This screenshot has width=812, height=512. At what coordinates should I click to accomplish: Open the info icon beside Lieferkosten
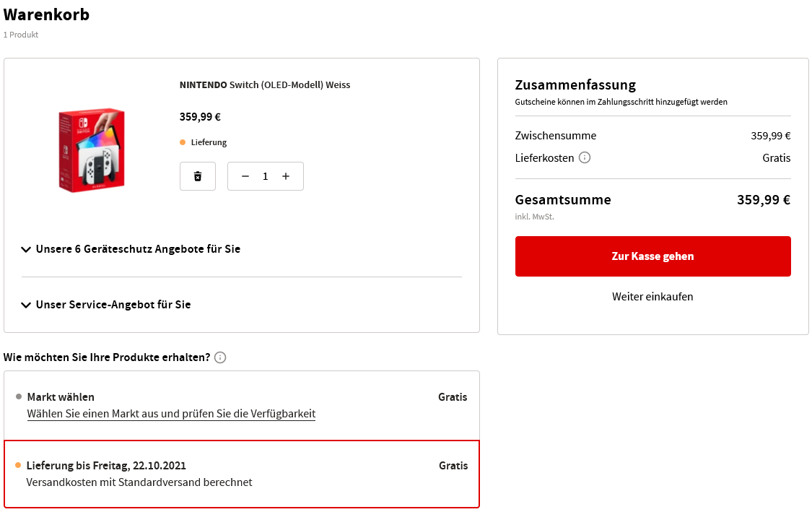click(585, 157)
